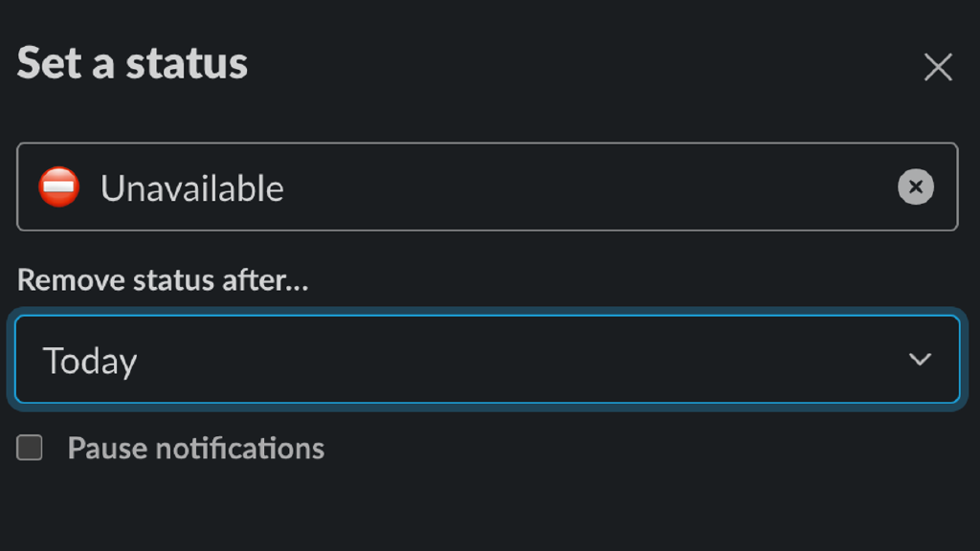The height and width of the screenshot is (551, 980).
Task: Dismiss the status dialog with the X
Action: pos(938,67)
